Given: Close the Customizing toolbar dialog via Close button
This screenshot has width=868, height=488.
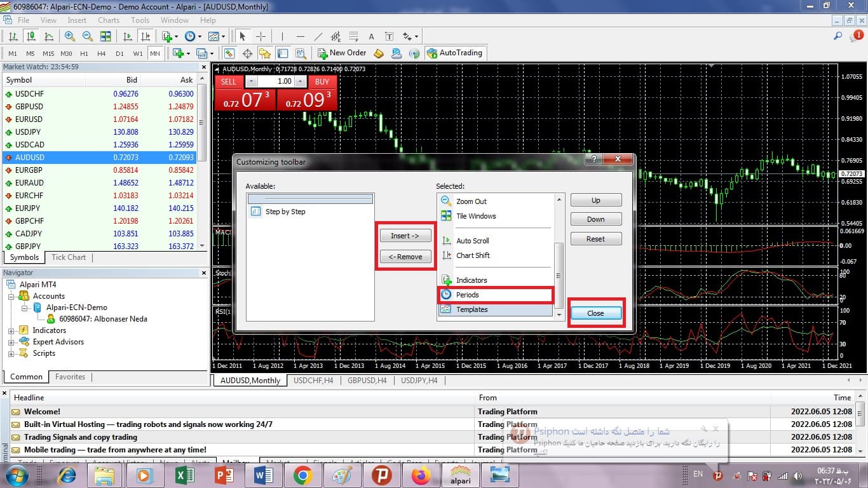Looking at the screenshot, I should point(596,313).
